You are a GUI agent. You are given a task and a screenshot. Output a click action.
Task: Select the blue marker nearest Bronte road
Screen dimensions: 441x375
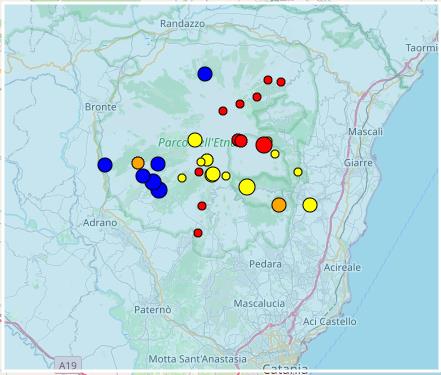(105, 165)
